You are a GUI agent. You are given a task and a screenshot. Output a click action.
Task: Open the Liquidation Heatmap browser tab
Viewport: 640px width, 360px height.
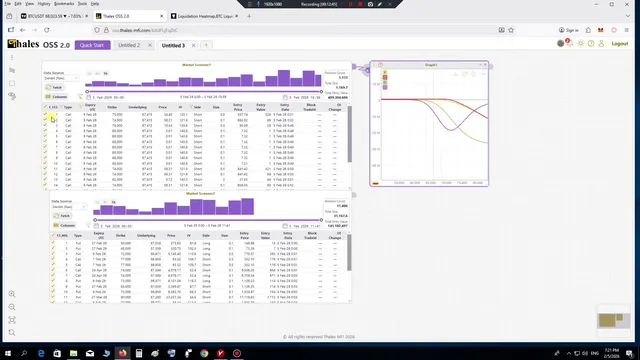[x=205, y=16]
